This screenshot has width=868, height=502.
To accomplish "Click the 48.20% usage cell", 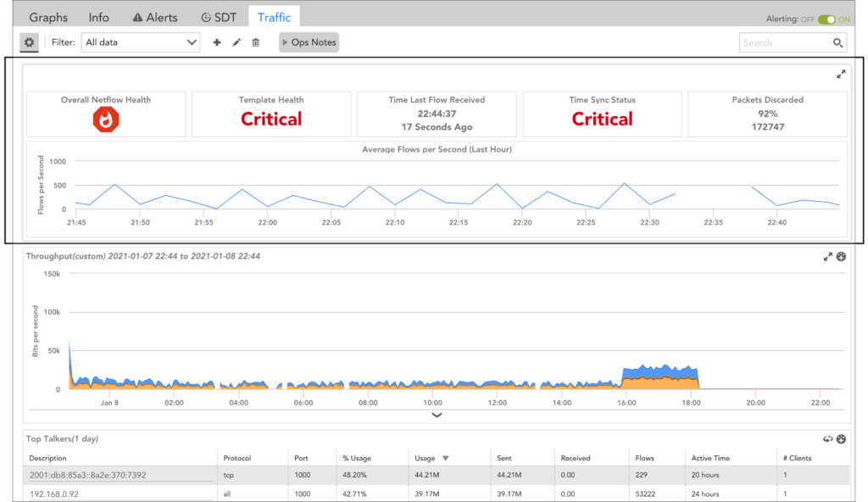I will (x=354, y=476).
